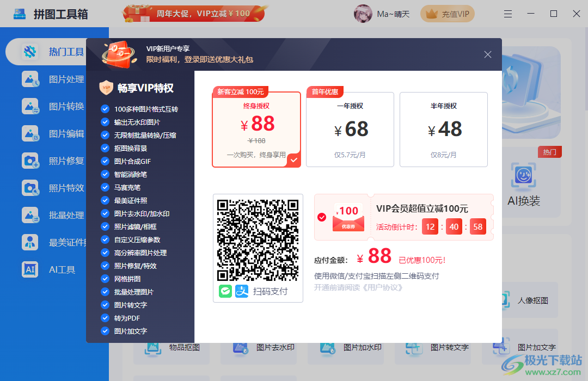Open the 周年大促 VIP立减¥100 banner
Image resolution: width=588 pixels, height=381 pixels.
pyautogui.click(x=194, y=14)
